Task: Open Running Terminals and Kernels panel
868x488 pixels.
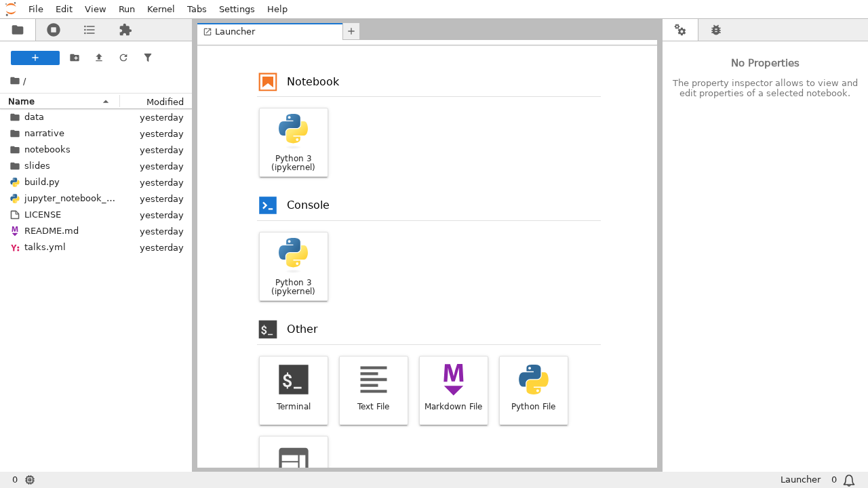Action: tap(54, 30)
